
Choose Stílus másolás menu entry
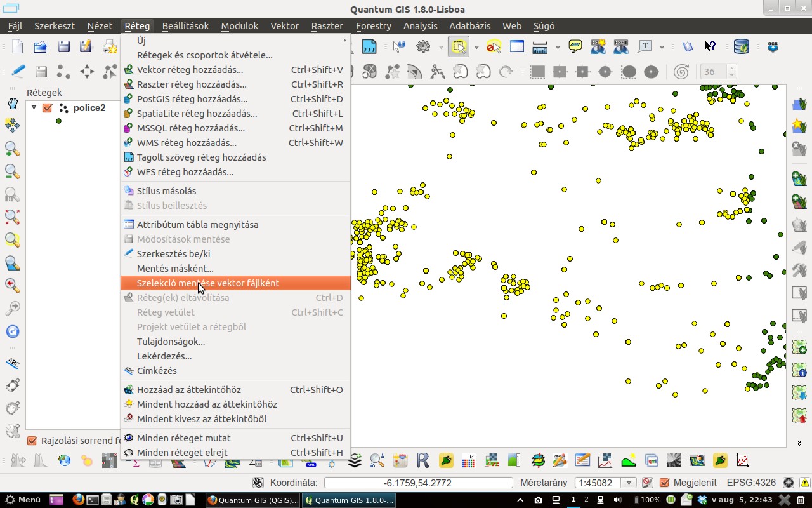coord(235,191)
